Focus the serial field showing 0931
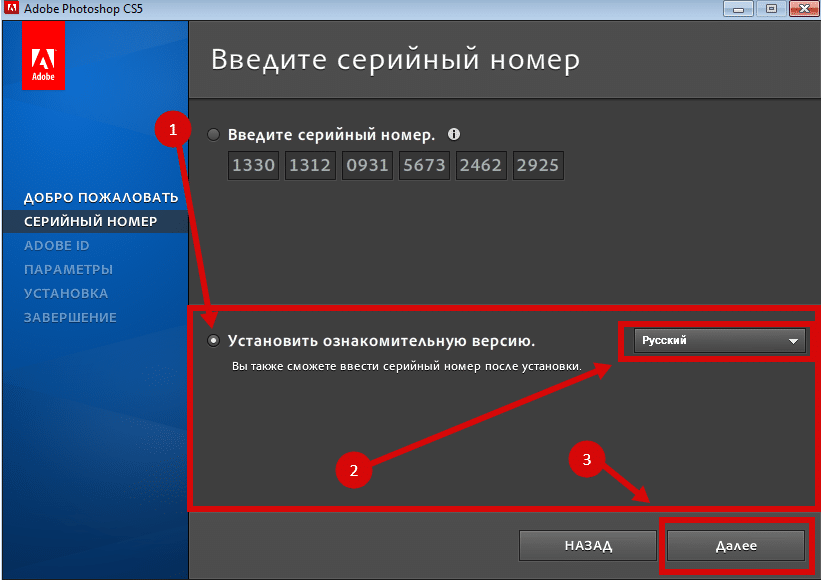The width and height of the screenshot is (821, 580). 367,166
